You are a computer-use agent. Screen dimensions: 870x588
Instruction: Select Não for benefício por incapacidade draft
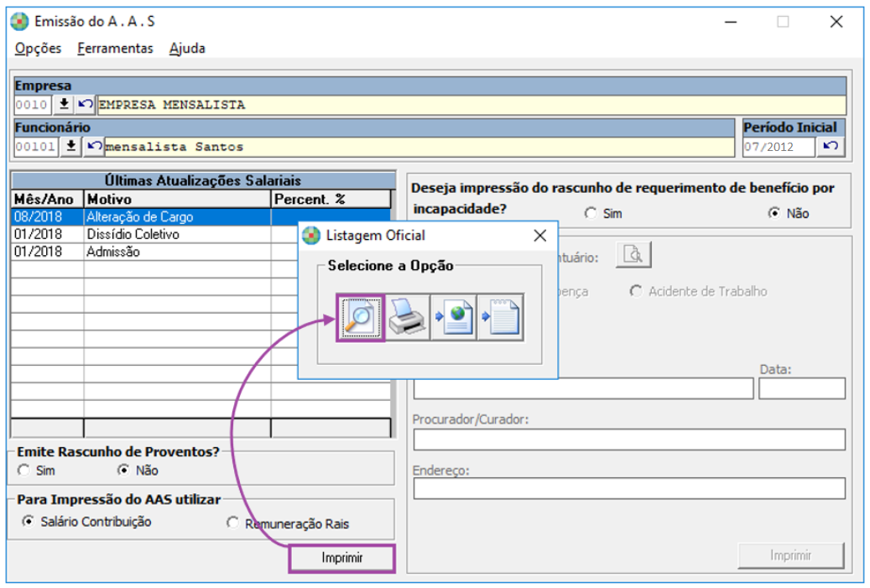click(789, 214)
